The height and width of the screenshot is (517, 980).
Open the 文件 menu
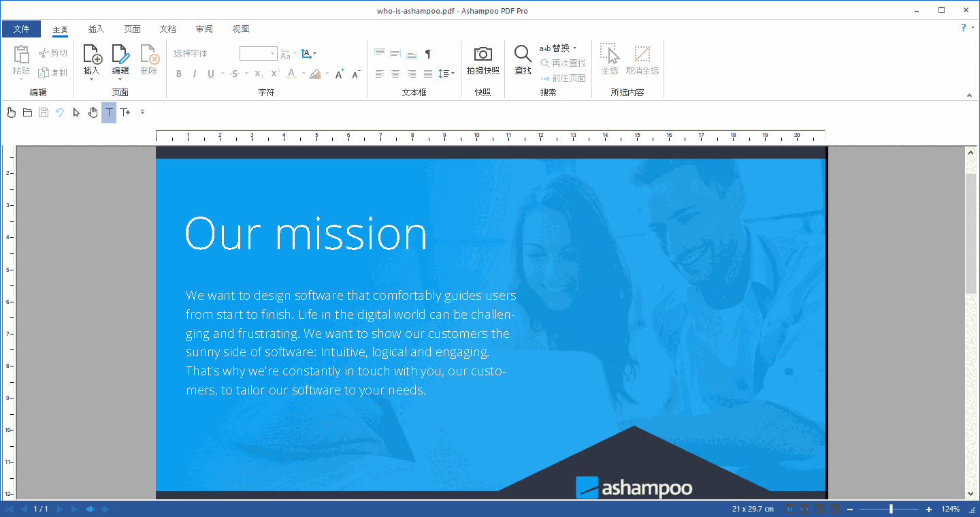pyautogui.click(x=22, y=29)
